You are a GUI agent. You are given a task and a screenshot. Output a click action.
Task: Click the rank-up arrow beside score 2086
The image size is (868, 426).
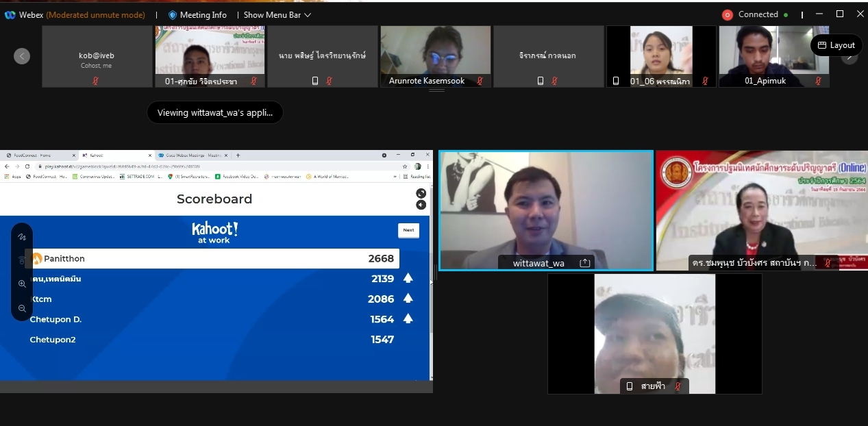pos(408,299)
